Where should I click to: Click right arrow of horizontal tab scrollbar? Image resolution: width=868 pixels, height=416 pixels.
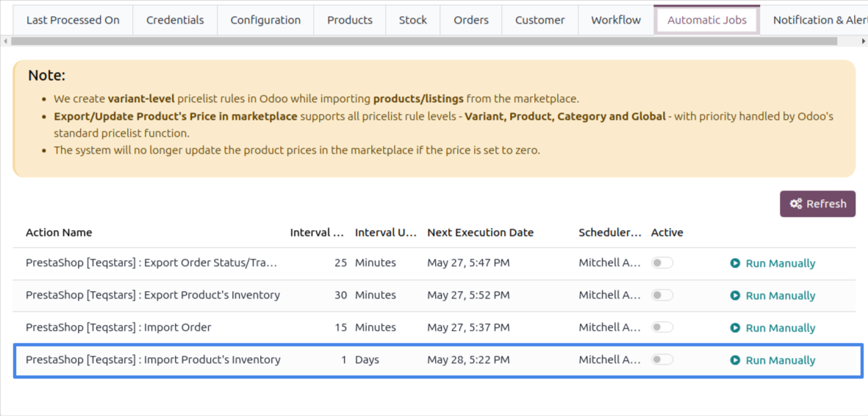click(x=863, y=41)
